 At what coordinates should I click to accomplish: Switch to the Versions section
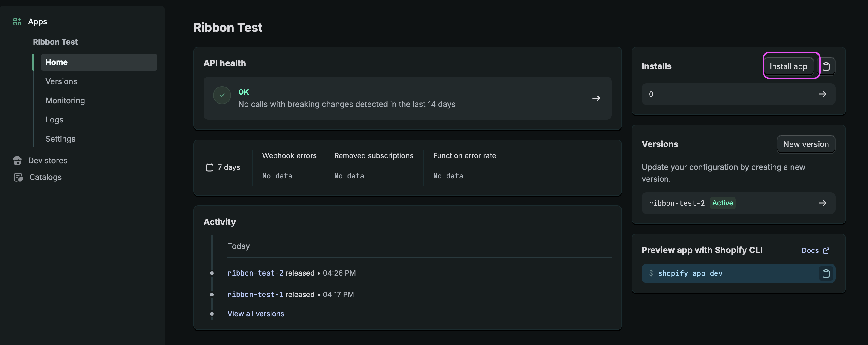pyautogui.click(x=61, y=81)
